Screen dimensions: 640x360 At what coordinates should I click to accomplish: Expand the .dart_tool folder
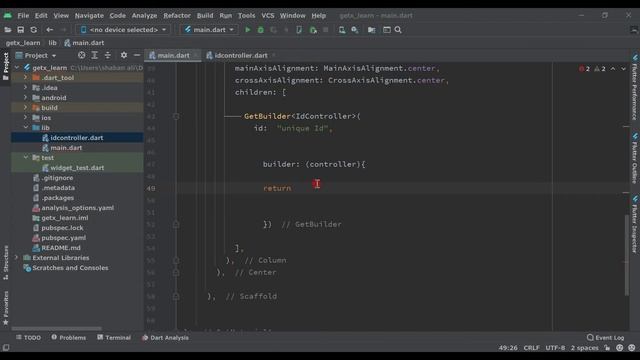point(26,78)
